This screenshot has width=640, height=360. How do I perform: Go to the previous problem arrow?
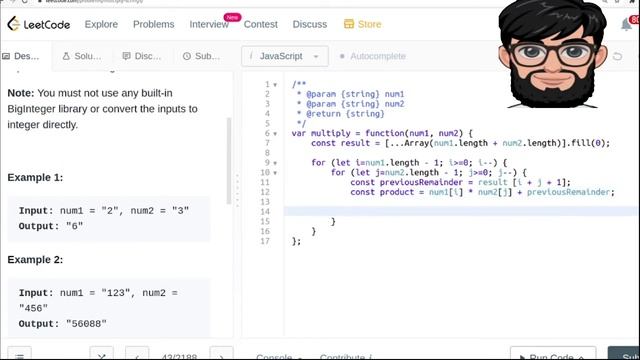[x=137, y=353]
